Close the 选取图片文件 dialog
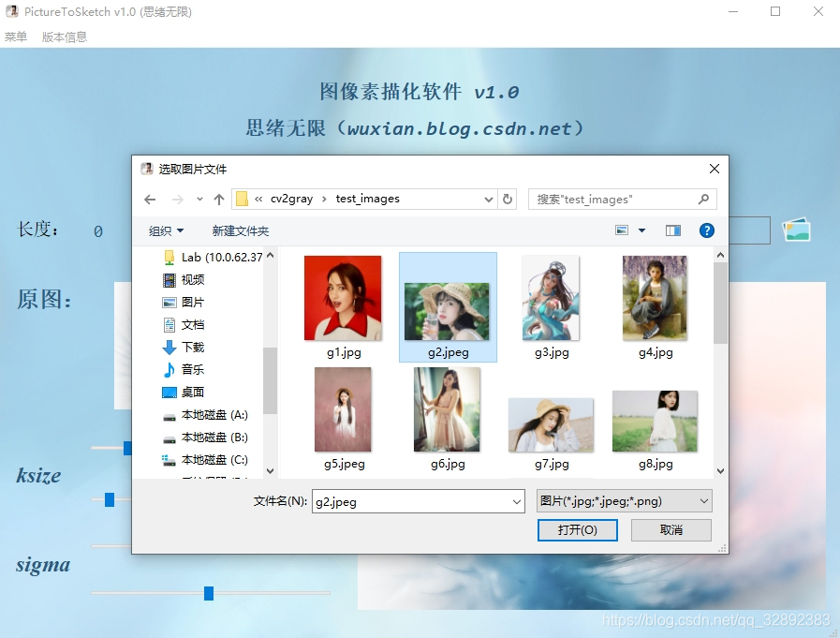This screenshot has height=638, width=840. pos(715,169)
